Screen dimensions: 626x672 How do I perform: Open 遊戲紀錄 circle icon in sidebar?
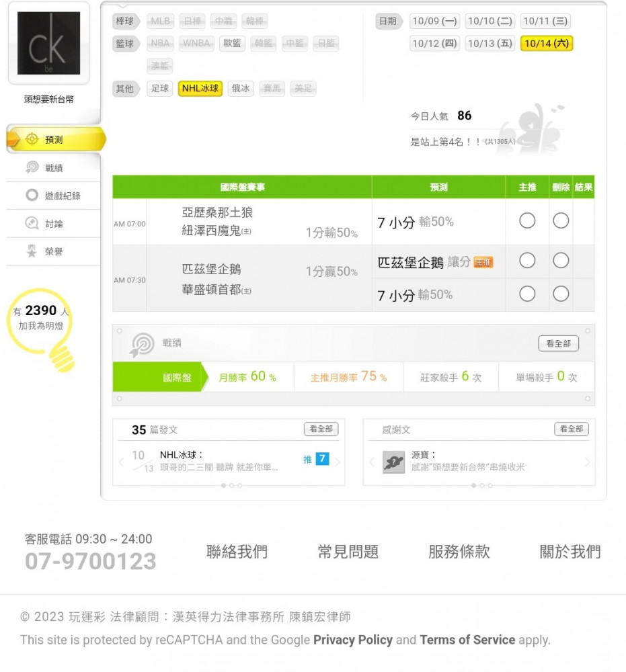pos(32,195)
